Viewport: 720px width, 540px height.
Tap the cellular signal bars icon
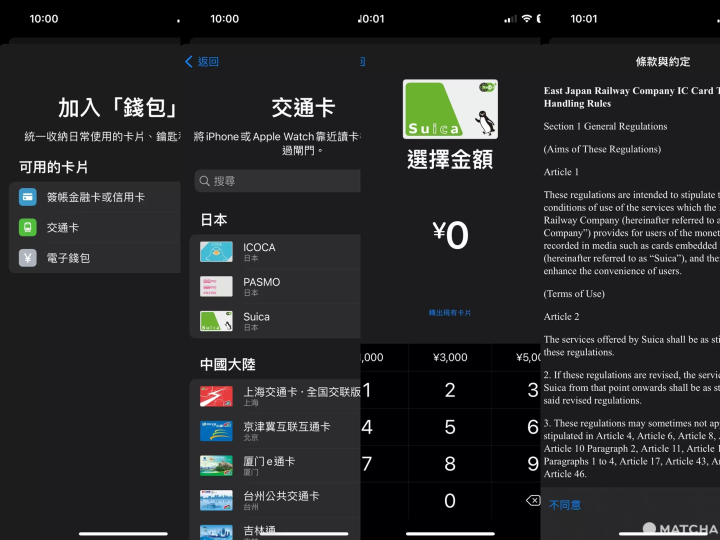pos(510,19)
